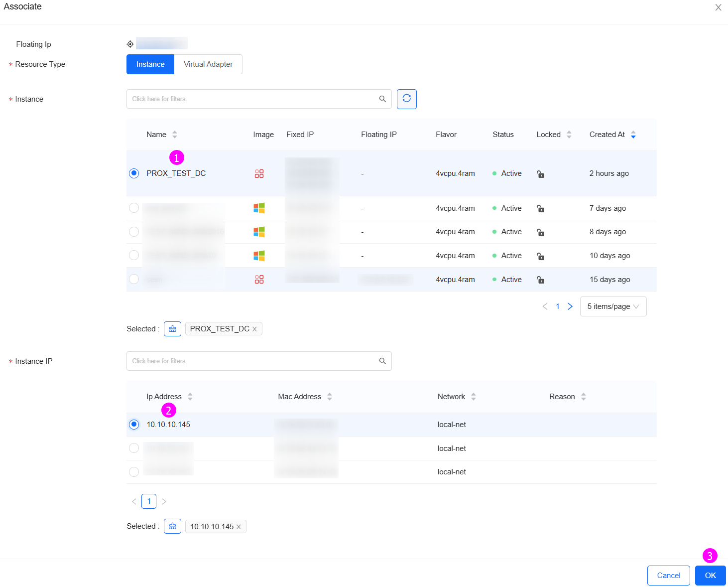Viewport: 728px width, 587px height.
Task: Sort instances by Created At column
Action: 633,135
